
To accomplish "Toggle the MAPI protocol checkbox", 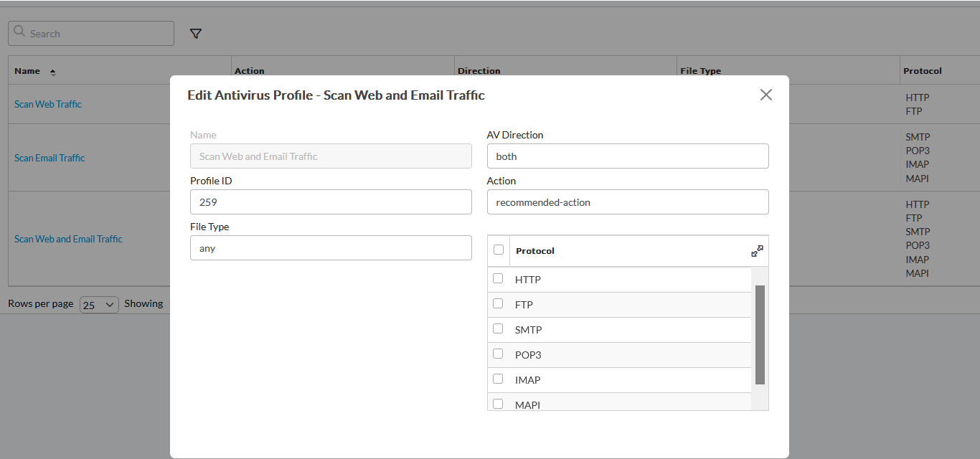I will [x=498, y=404].
